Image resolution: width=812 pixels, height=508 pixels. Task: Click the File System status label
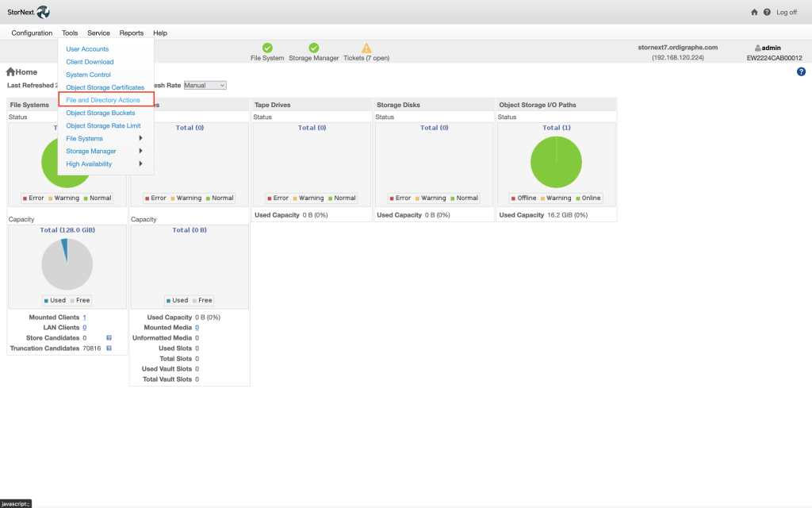(267, 58)
